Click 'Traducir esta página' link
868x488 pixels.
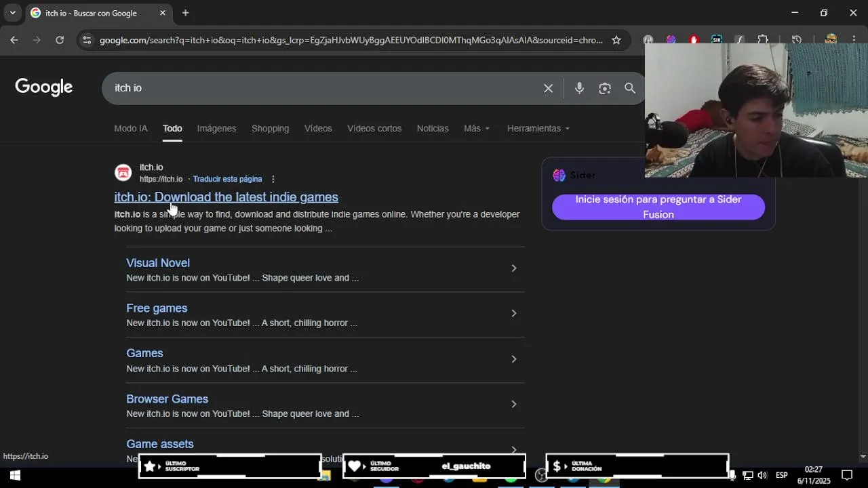tap(227, 179)
